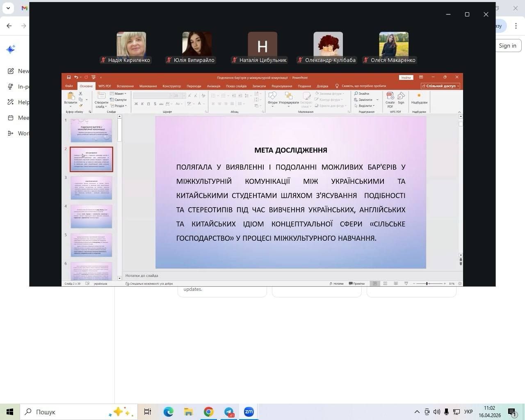This screenshot has height=420, width=525.
Task: Open the Виділити select dropdown
Action: [366, 106]
